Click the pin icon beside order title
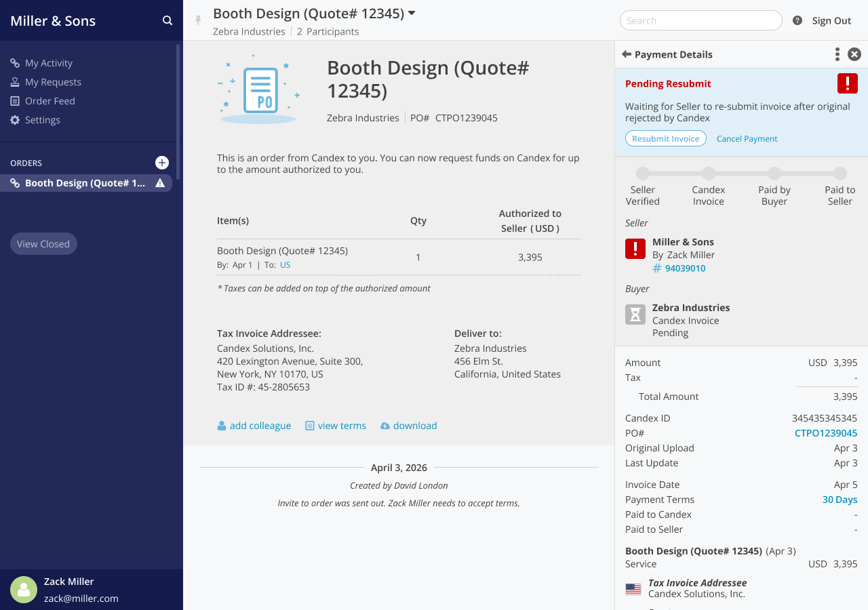 [198, 20]
